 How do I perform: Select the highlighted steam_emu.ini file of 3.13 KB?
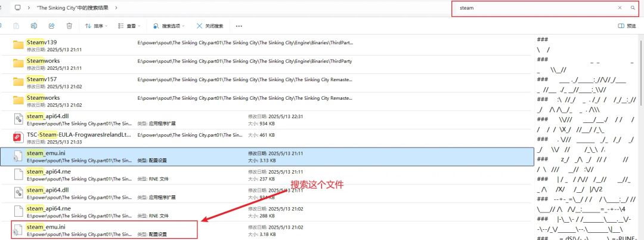click(x=46, y=153)
